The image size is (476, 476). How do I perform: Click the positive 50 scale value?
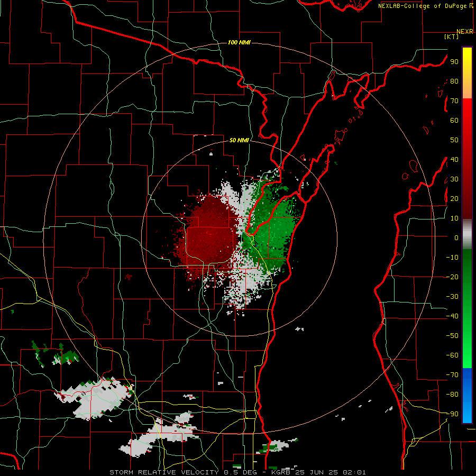454,140
